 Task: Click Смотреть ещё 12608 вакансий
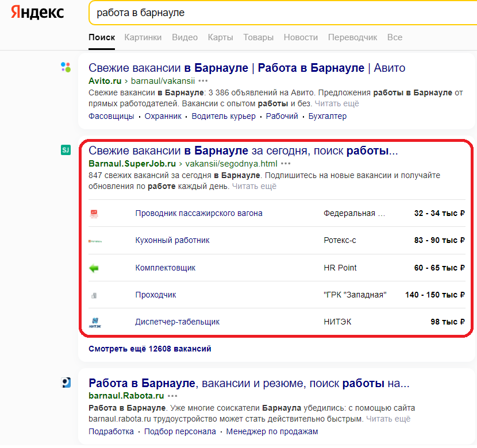click(149, 349)
